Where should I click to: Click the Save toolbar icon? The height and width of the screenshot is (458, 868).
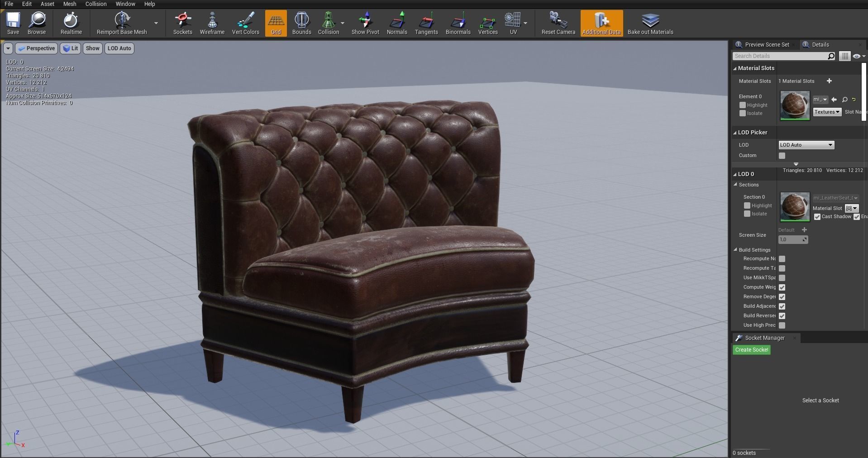point(13,23)
